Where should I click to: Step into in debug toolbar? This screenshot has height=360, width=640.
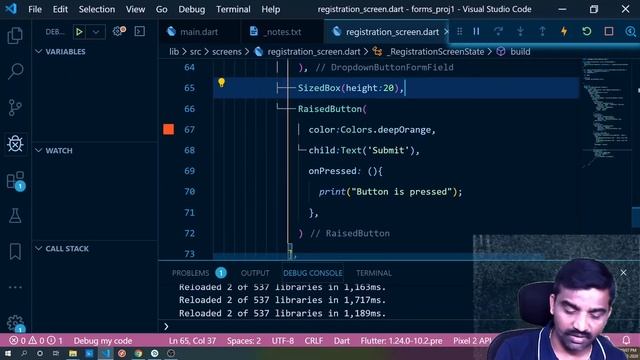click(520, 31)
